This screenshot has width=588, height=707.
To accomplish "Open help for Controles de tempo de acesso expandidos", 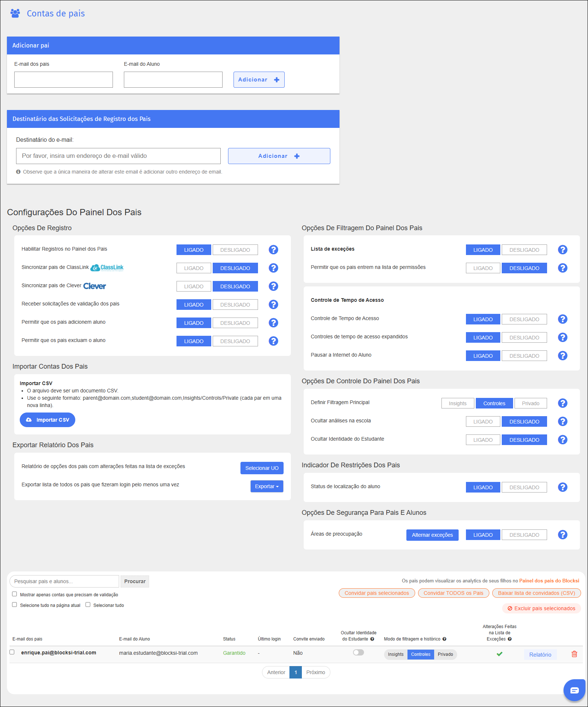I will point(563,337).
